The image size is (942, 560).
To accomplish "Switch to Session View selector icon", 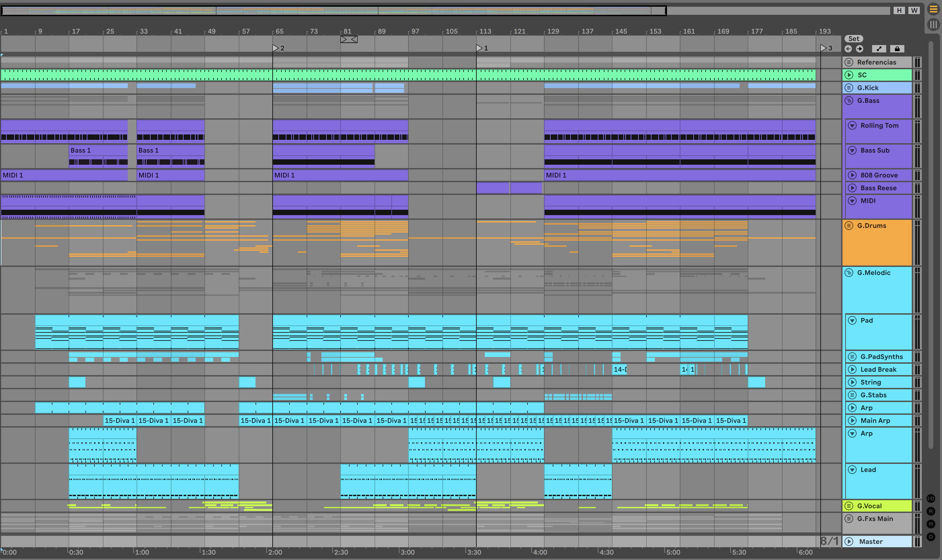I will 933,25.
